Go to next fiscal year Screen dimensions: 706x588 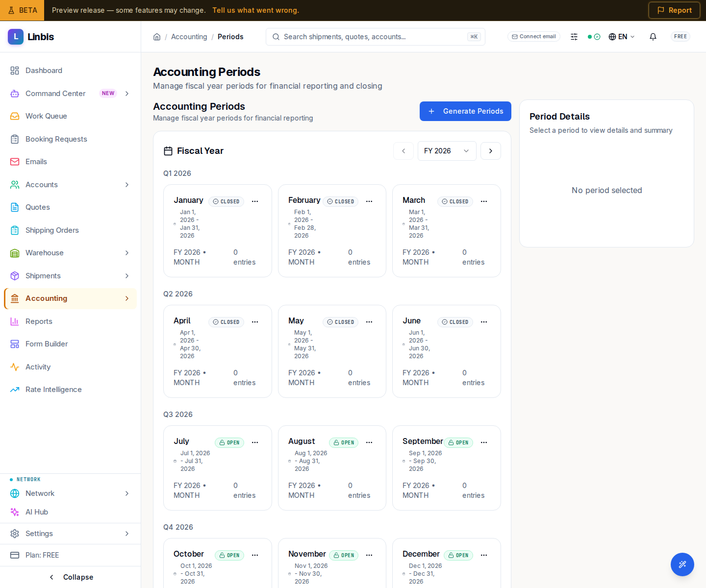coord(491,151)
